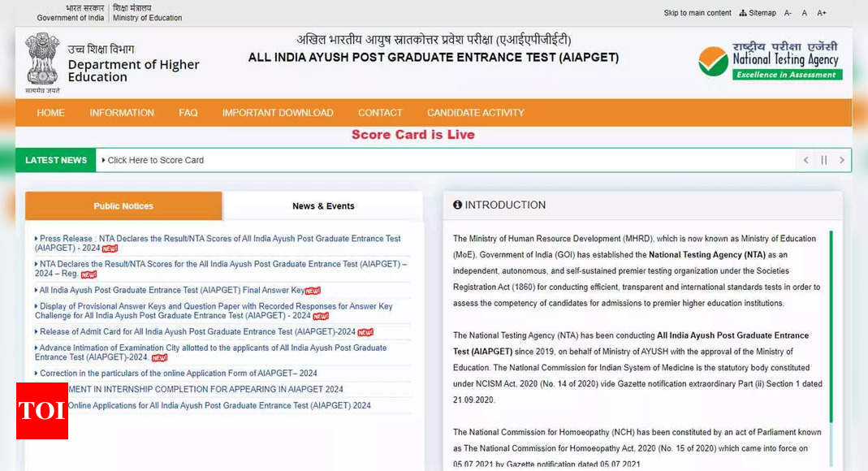Screen dimensions: 868x471
Task: Go to previous news ticker item
Action: pyautogui.click(x=806, y=160)
